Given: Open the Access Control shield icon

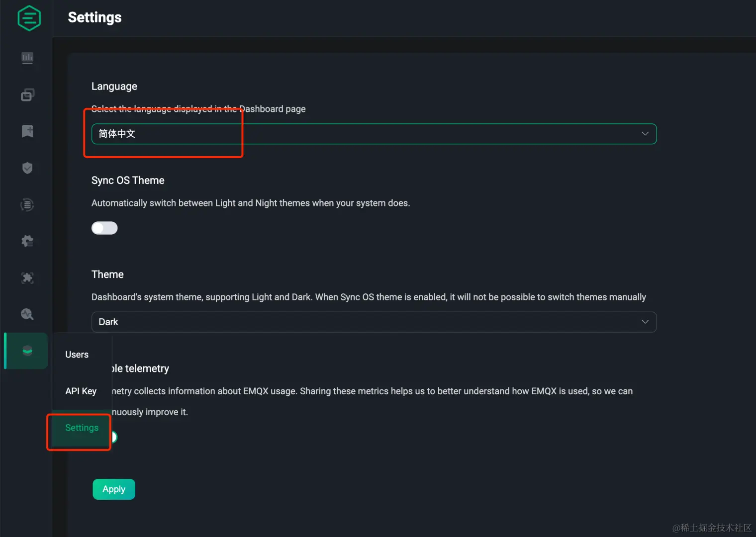Looking at the screenshot, I should [x=27, y=168].
